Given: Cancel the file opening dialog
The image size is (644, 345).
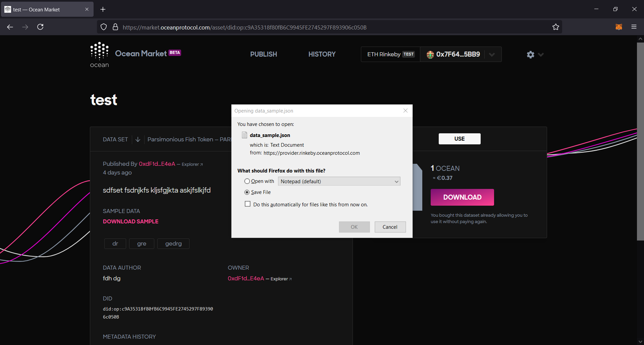Looking at the screenshot, I should (x=390, y=227).
